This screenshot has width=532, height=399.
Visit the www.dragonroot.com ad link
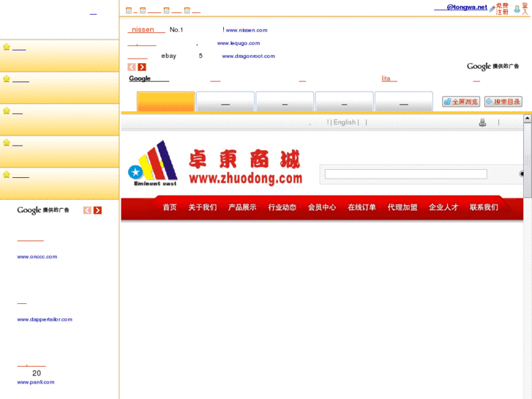pyautogui.click(x=248, y=56)
